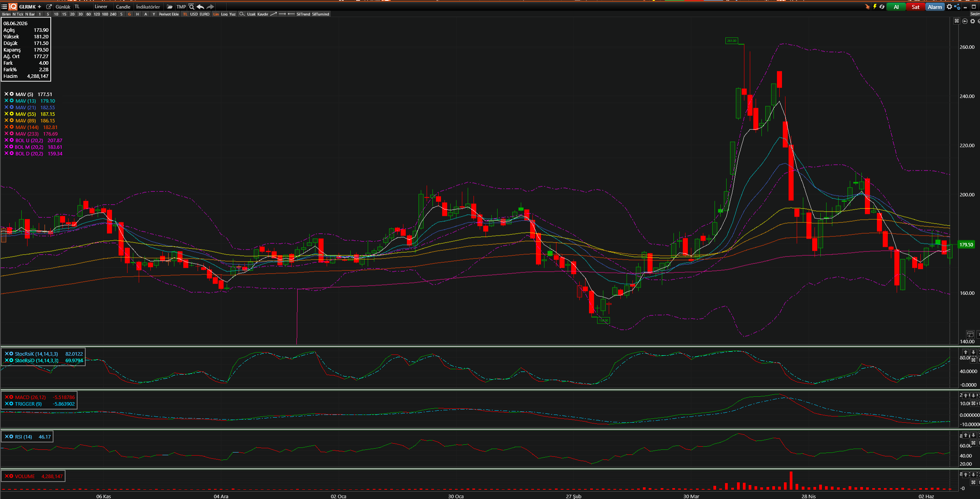Move MACD panel up arrow
Viewport: 980px width, 499px height.
point(966,396)
